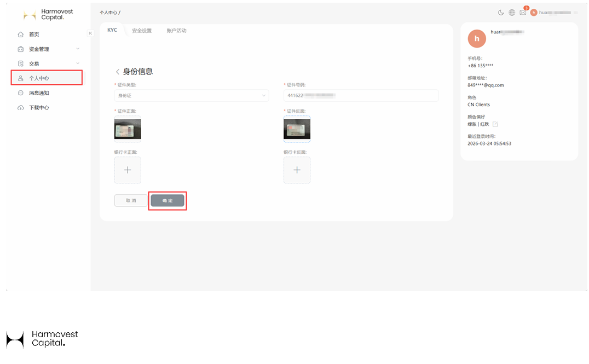Viewport: 589px width, 364px height.
Task: Switch to the KYC tab
Action: pyautogui.click(x=112, y=30)
